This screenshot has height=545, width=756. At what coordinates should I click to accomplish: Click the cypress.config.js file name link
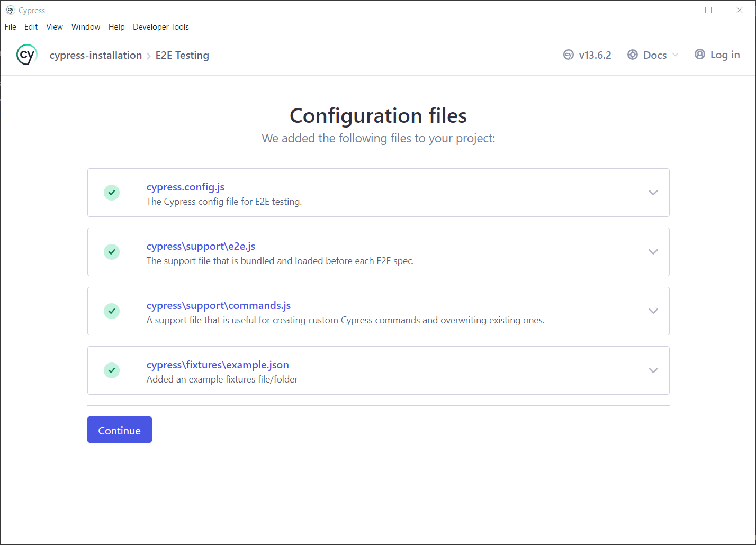point(185,187)
